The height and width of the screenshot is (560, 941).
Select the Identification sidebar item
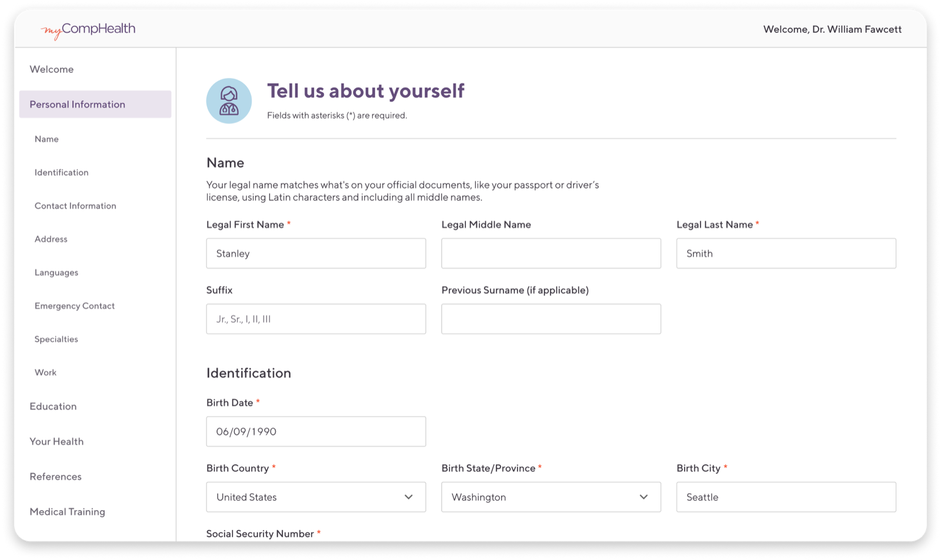[x=61, y=172]
